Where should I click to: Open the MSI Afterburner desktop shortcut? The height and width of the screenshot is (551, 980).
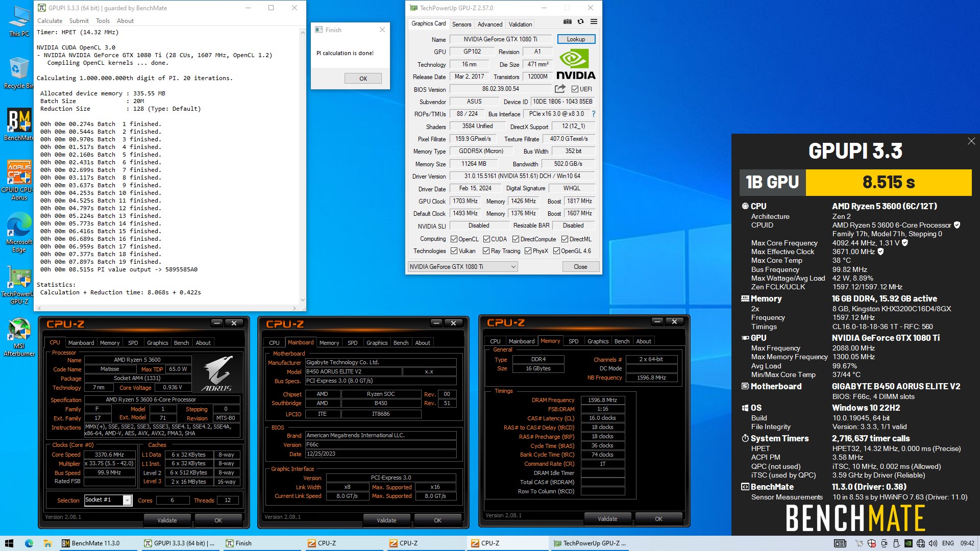pyautogui.click(x=19, y=337)
